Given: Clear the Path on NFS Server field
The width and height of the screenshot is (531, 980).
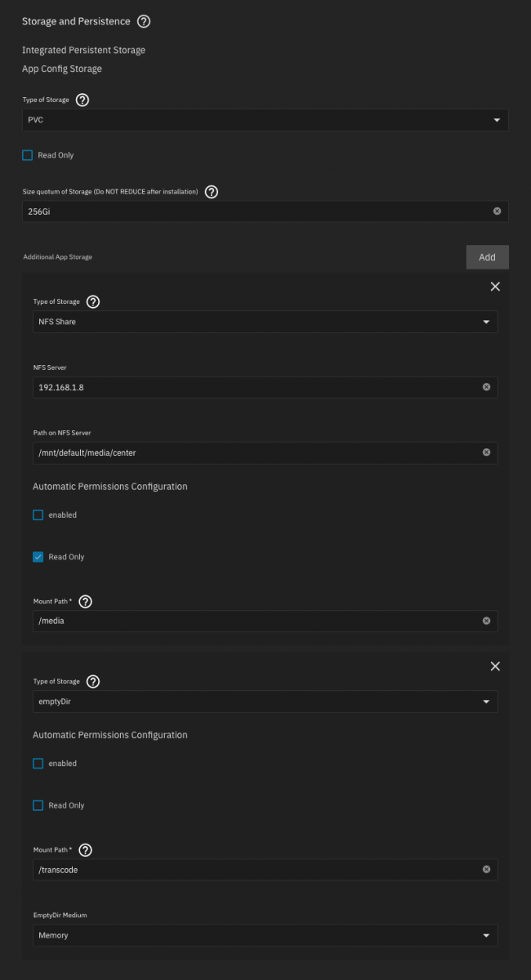Looking at the screenshot, I should click(486, 452).
